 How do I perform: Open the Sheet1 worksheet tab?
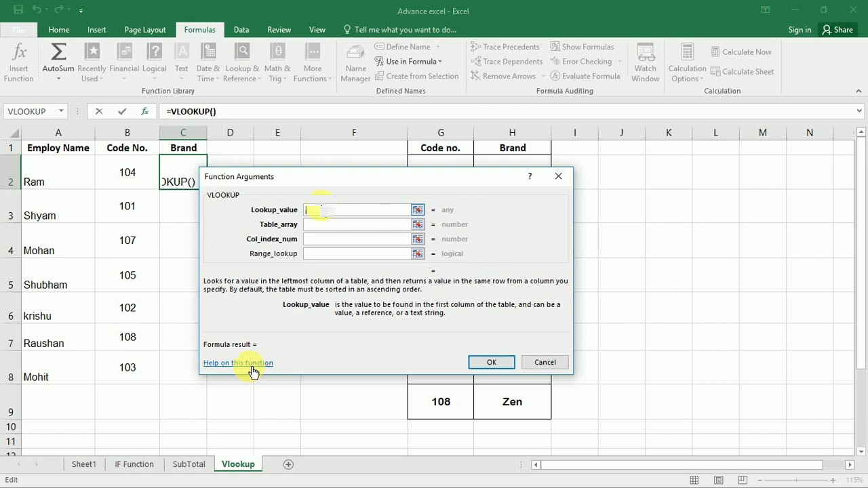click(84, 464)
